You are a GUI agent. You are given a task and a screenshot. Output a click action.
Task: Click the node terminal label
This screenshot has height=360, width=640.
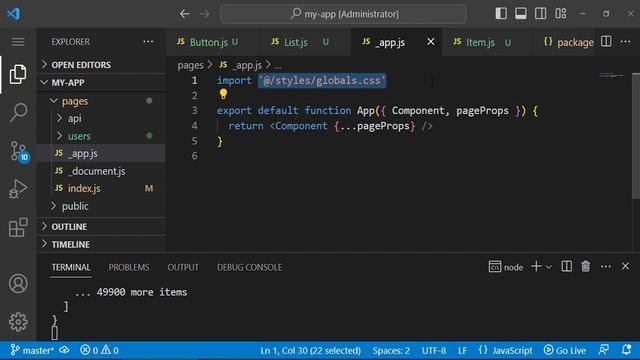[506, 267]
